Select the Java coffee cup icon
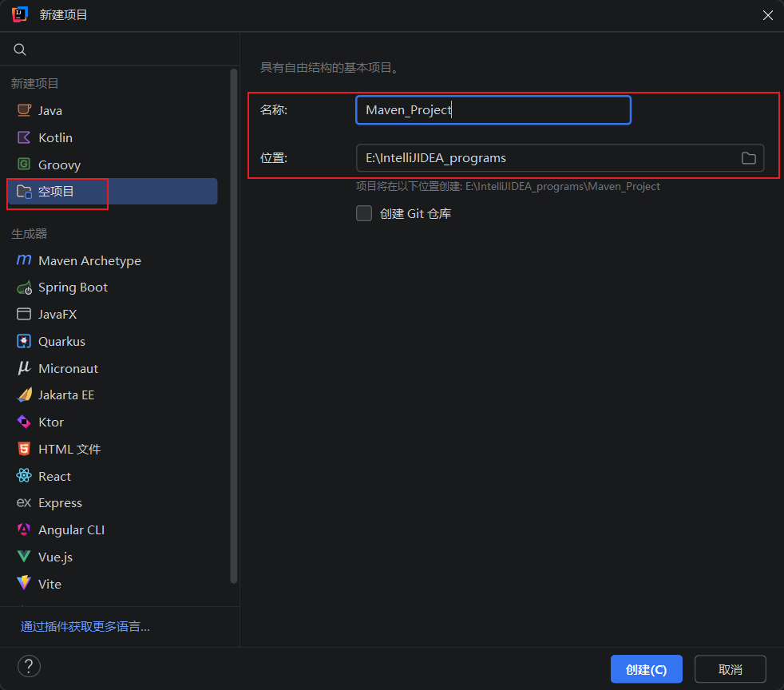This screenshot has height=690, width=784. 24,110
